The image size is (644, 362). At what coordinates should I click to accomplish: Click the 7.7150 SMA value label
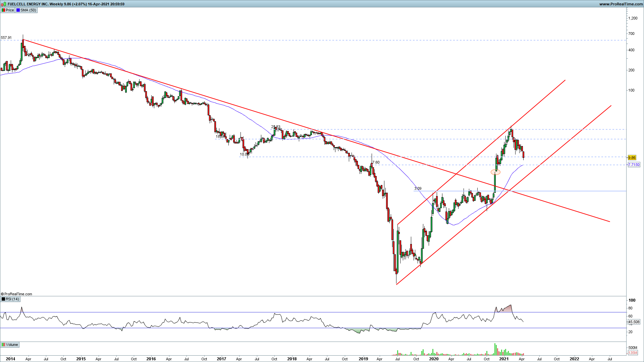coord(634,165)
